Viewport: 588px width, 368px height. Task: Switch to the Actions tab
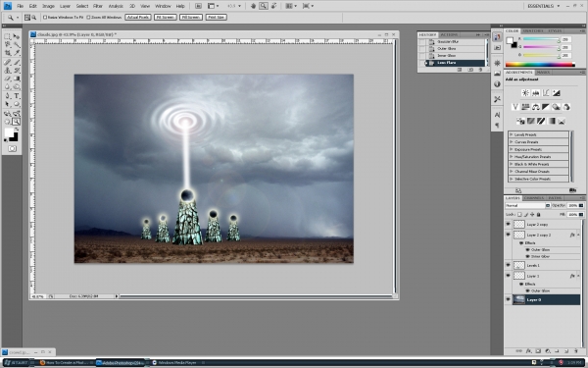point(449,34)
